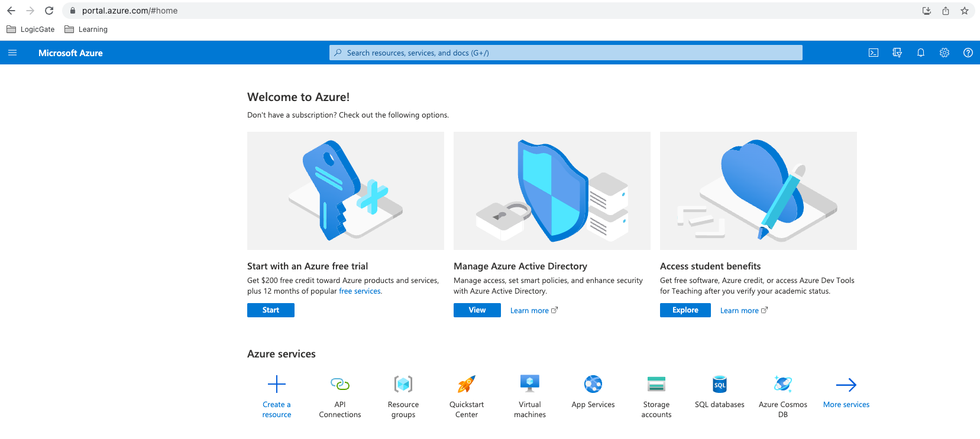Reload the page with the refresh icon
Viewport: 980px width, 439px height.
(x=49, y=11)
